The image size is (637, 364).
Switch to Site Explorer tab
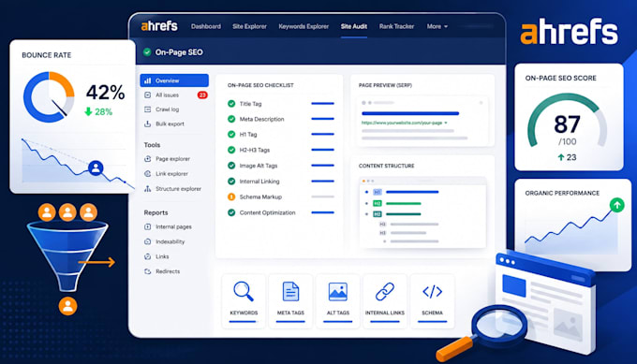249,26
